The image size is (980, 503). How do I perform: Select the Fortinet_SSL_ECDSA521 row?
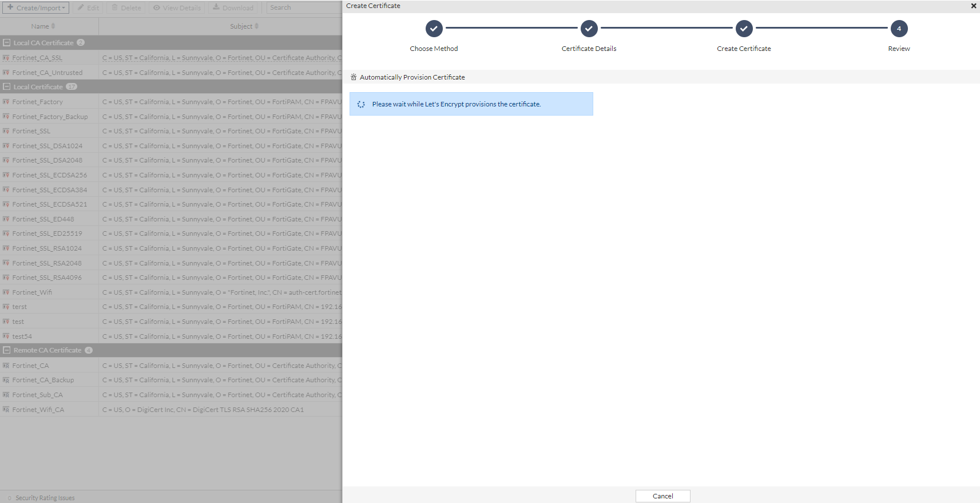pos(171,204)
